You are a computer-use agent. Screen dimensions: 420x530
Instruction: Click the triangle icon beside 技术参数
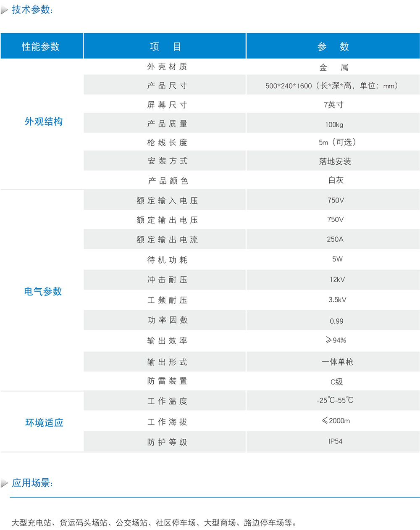click(5, 10)
